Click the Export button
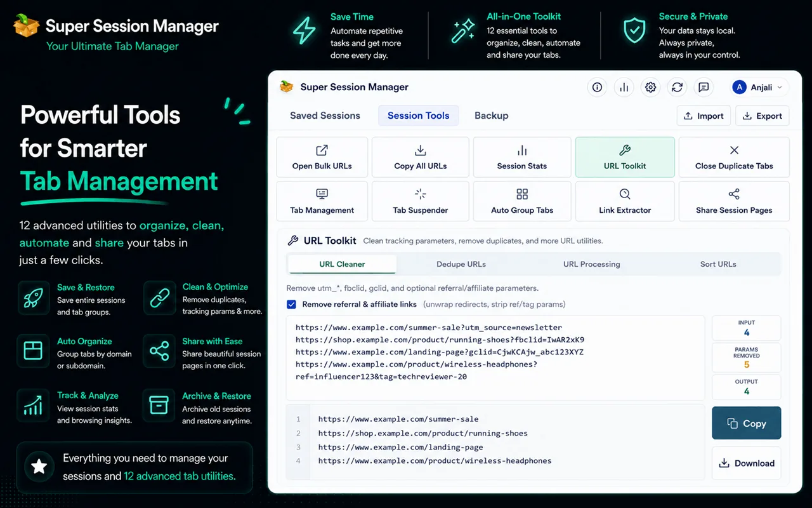This screenshot has height=508, width=812. pos(762,116)
